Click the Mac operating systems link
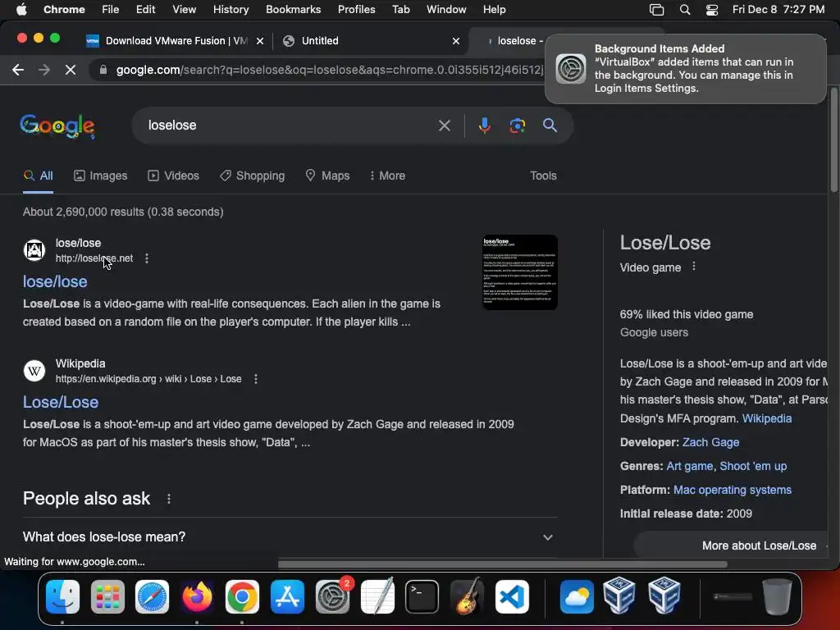The image size is (840, 630). point(733,490)
